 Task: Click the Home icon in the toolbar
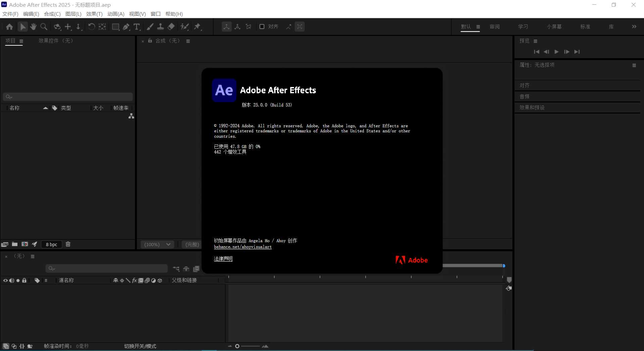click(9, 27)
